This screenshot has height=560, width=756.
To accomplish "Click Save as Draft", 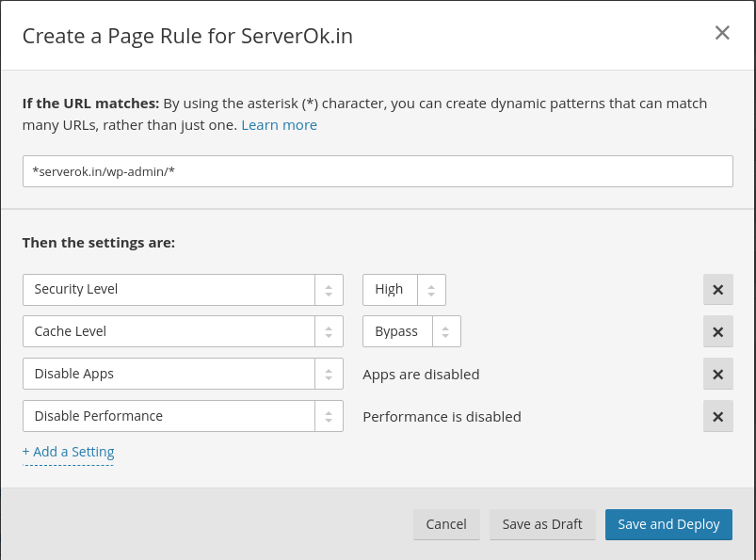I will [x=542, y=524].
